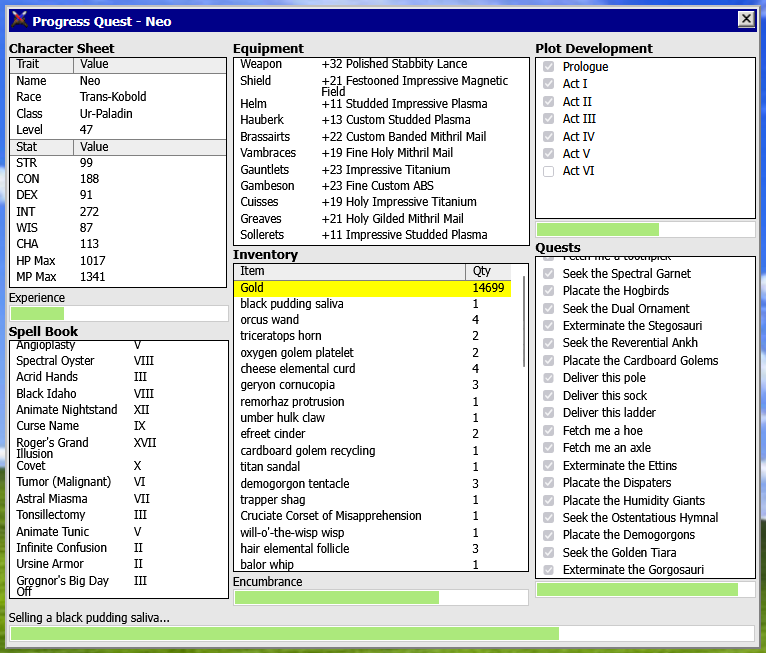Click the Seek the Ostentatious Hymnal quest
The width and height of the screenshot is (766, 653).
[640, 518]
